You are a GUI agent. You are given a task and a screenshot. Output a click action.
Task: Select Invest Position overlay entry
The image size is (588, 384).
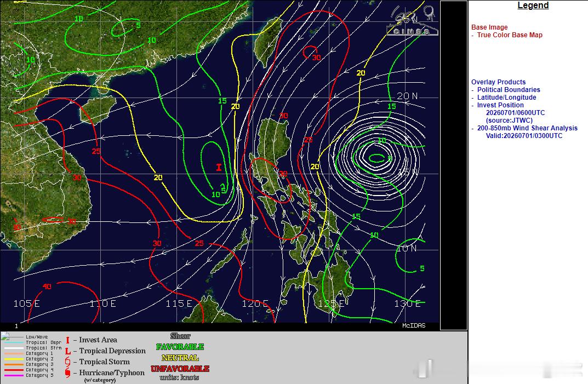pos(500,105)
